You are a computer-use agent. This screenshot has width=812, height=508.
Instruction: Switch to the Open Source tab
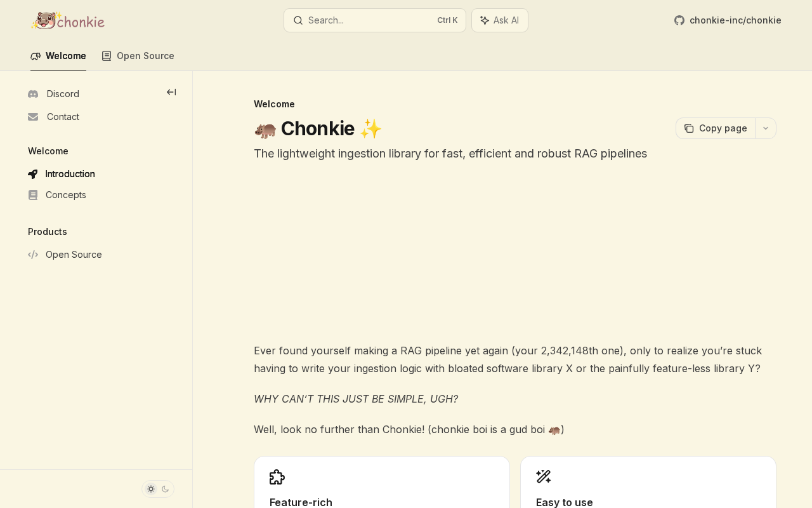(138, 56)
